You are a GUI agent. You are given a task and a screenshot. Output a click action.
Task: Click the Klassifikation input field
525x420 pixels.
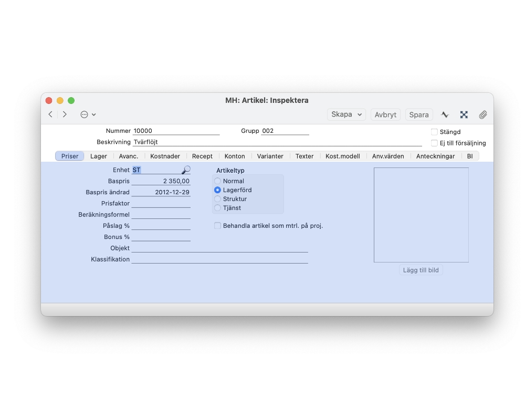tap(219, 259)
